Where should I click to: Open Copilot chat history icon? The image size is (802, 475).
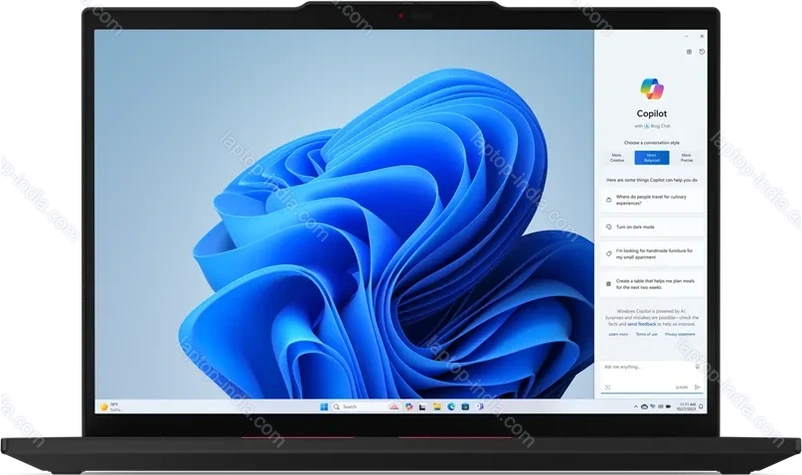[x=702, y=52]
